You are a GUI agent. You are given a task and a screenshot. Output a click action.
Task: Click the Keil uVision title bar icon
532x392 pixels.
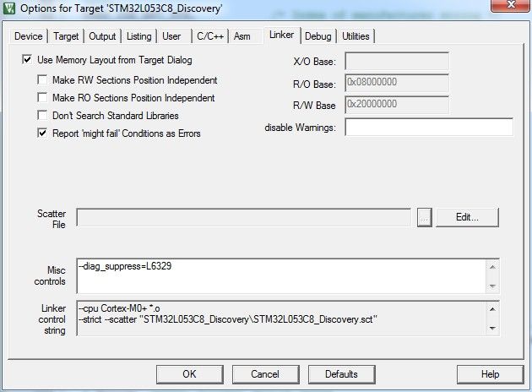9,8
